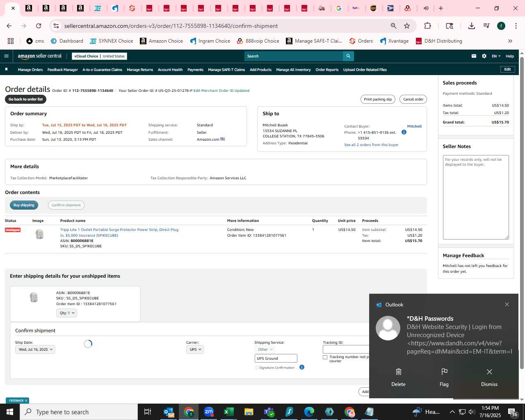Open Manage Returns in nav bar
525x420 pixels.
[x=140, y=70]
